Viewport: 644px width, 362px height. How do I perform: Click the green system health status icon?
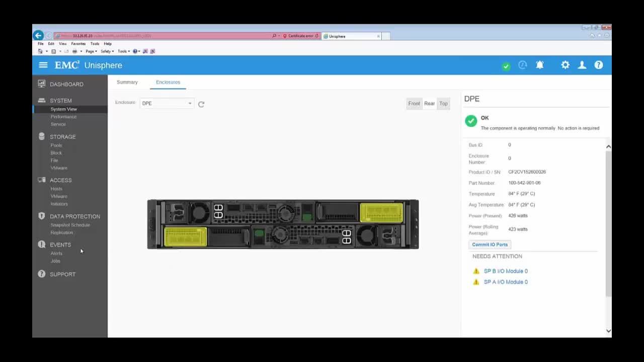tap(506, 66)
